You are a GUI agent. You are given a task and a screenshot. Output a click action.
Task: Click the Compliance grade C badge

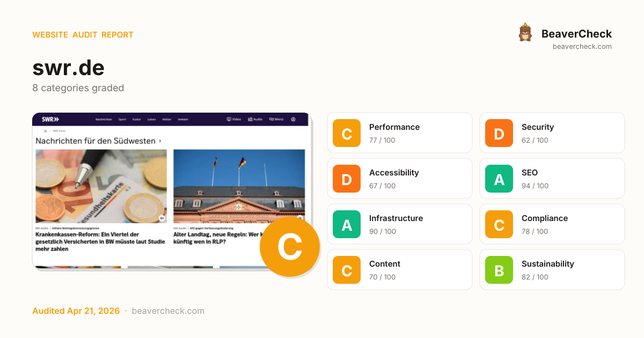click(x=499, y=224)
